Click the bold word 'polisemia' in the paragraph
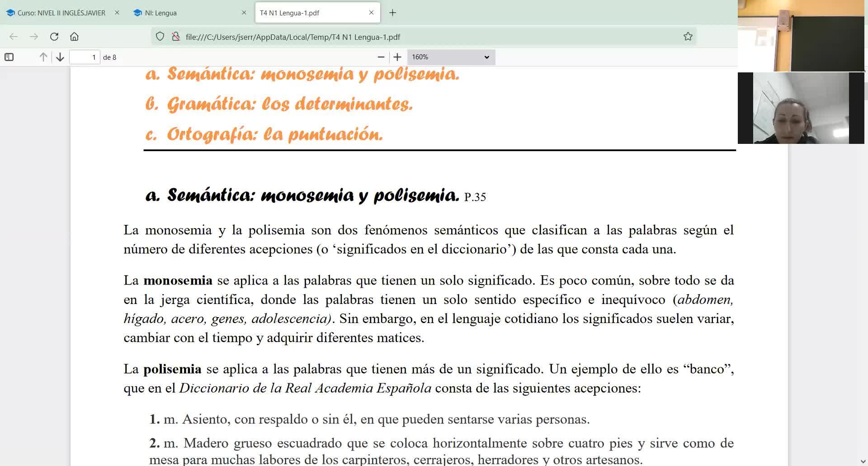 [x=172, y=369]
